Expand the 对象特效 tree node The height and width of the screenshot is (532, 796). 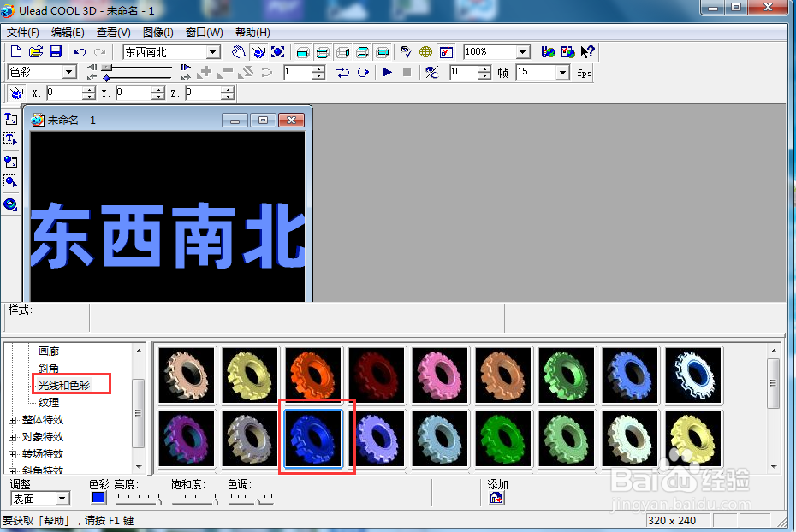click(13, 437)
